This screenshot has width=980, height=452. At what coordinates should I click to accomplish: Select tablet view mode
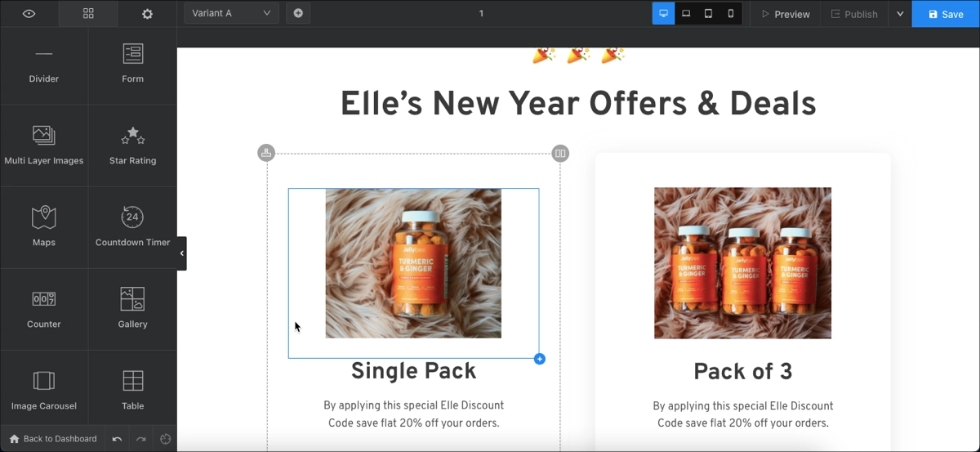(708, 13)
